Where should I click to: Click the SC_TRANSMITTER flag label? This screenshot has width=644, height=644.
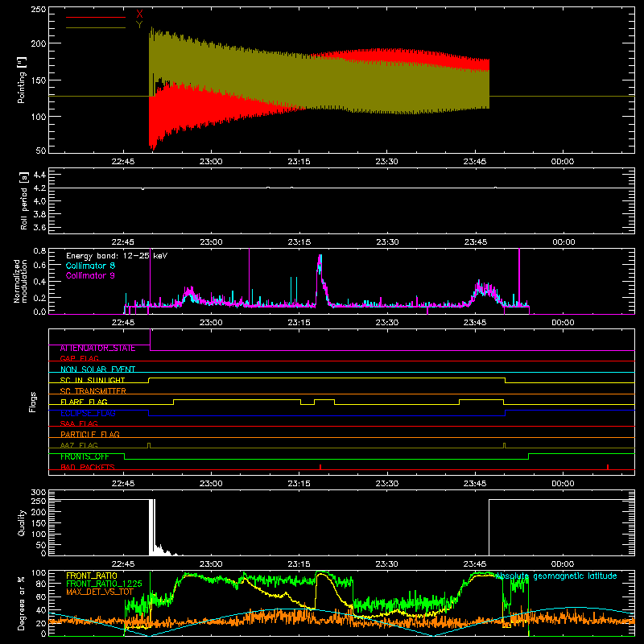tap(93, 390)
